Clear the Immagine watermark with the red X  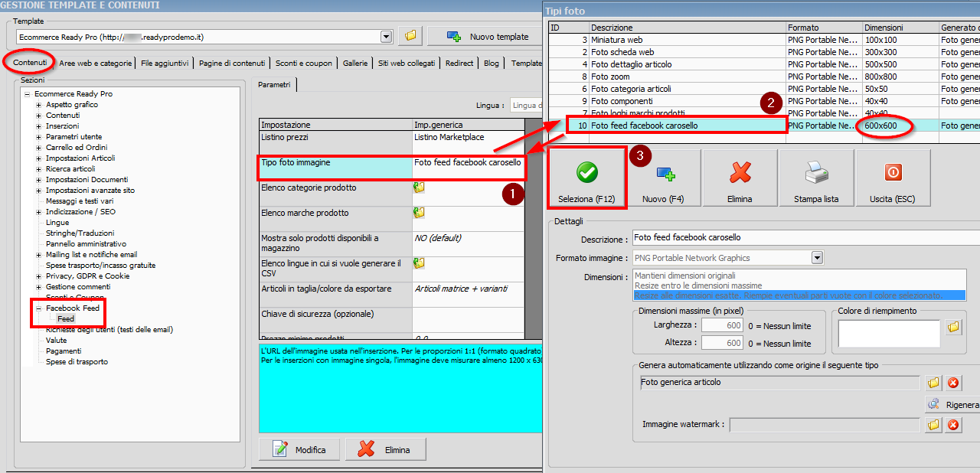pos(953,425)
